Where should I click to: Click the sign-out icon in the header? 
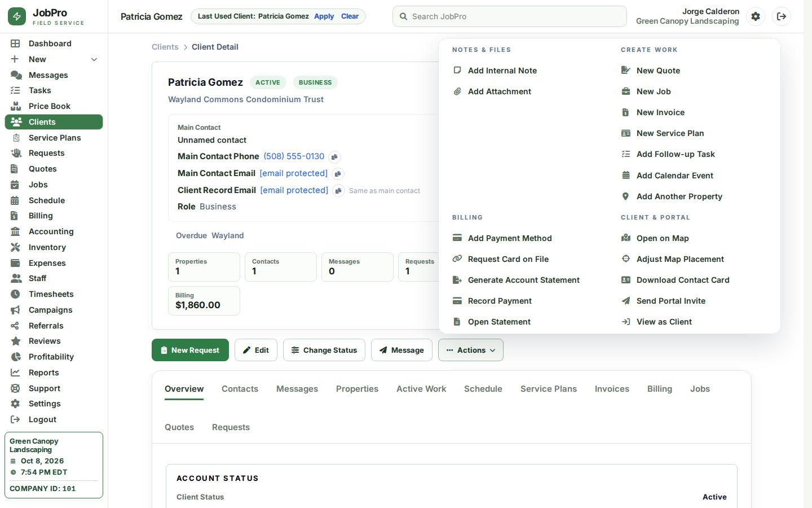(782, 16)
